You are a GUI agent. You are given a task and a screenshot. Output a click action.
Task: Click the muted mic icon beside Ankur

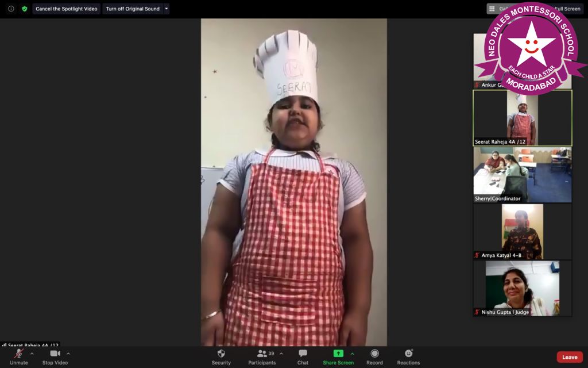point(477,85)
